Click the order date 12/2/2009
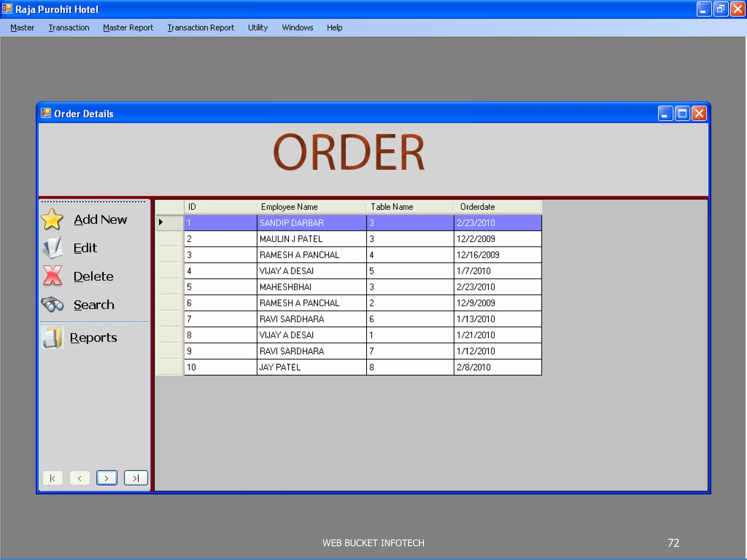 coord(498,239)
